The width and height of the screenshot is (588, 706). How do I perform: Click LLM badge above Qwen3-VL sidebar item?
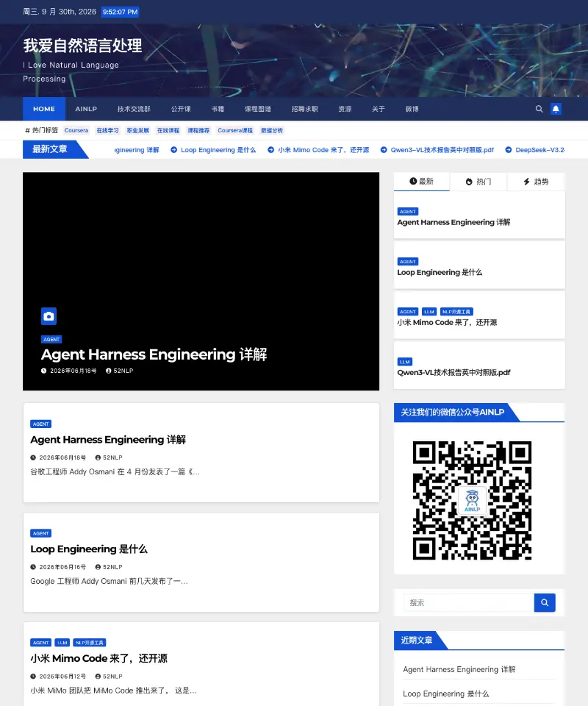pyautogui.click(x=405, y=362)
